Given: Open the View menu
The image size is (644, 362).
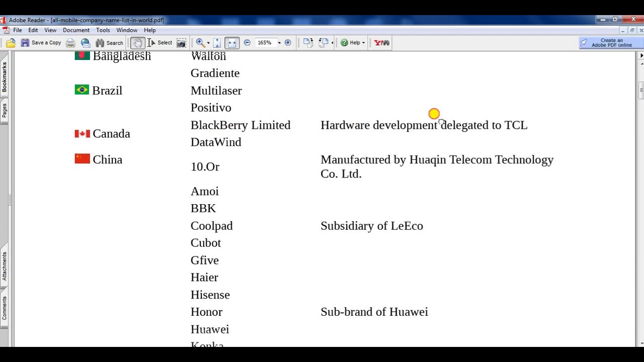Looking at the screenshot, I should pyautogui.click(x=50, y=30).
